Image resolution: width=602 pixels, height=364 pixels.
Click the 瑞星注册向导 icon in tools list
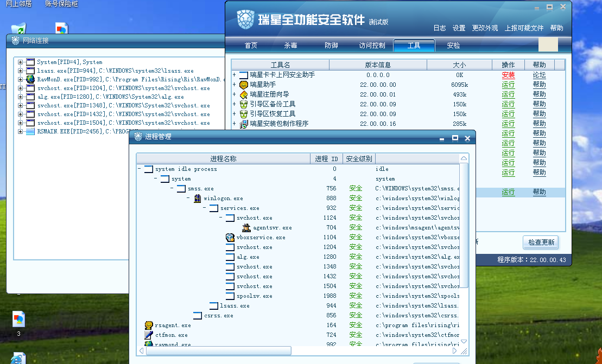coord(243,94)
